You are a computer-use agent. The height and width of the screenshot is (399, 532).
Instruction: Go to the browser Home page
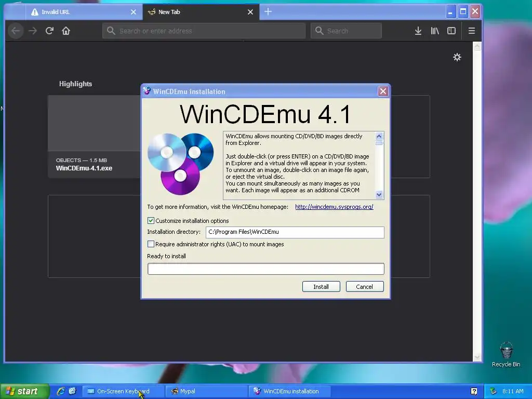[66, 31]
